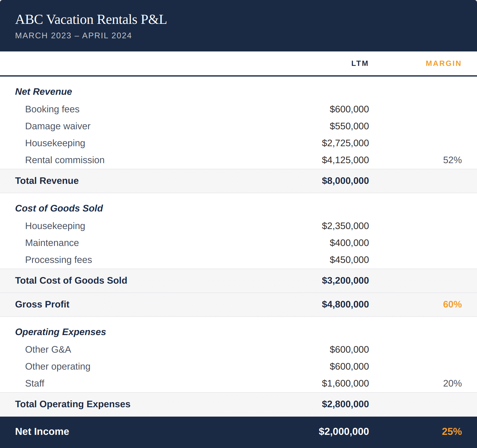This screenshot has height=448, width=477.
Task: Select the 'Net Revenue' section heading
Action: 44,92
